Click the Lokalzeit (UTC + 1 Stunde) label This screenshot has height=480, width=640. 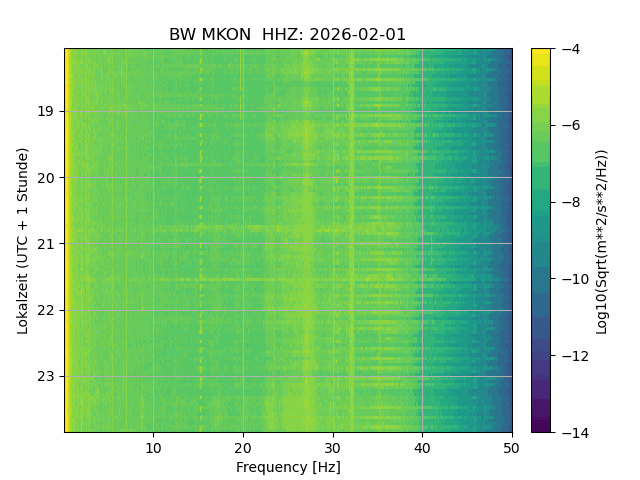23,241
